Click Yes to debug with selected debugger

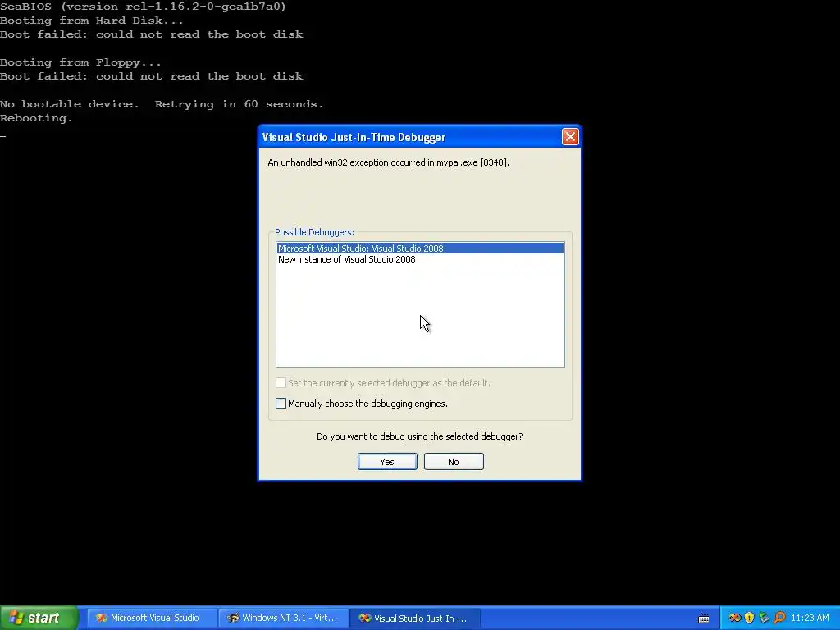[x=387, y=461]
